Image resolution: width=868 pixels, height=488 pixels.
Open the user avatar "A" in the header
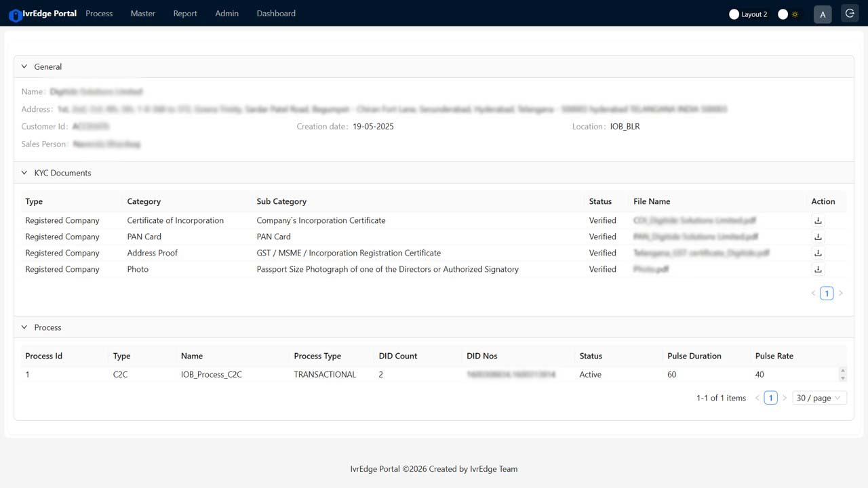click(x=823, y=14)
